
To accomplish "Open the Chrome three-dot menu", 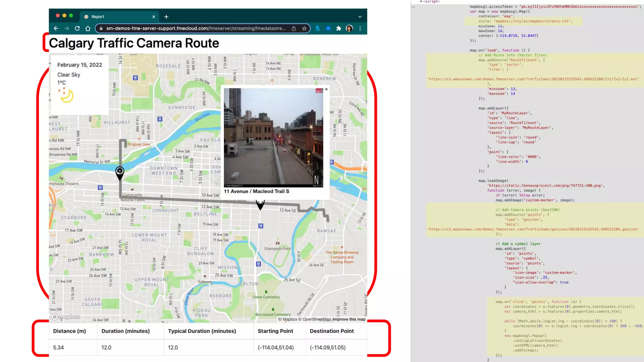I will click(360, 29).
